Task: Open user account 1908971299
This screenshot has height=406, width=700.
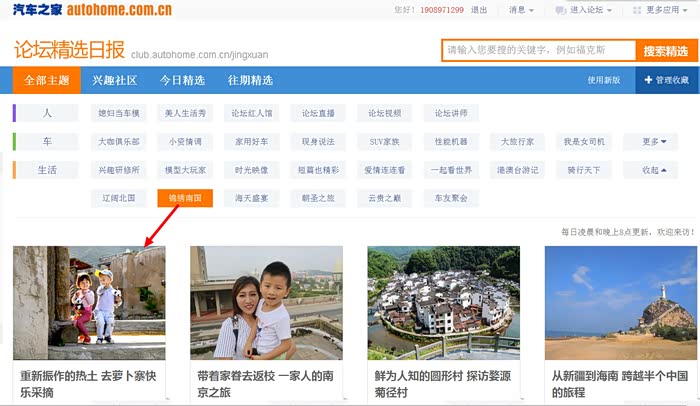Action: pos(442,10)
